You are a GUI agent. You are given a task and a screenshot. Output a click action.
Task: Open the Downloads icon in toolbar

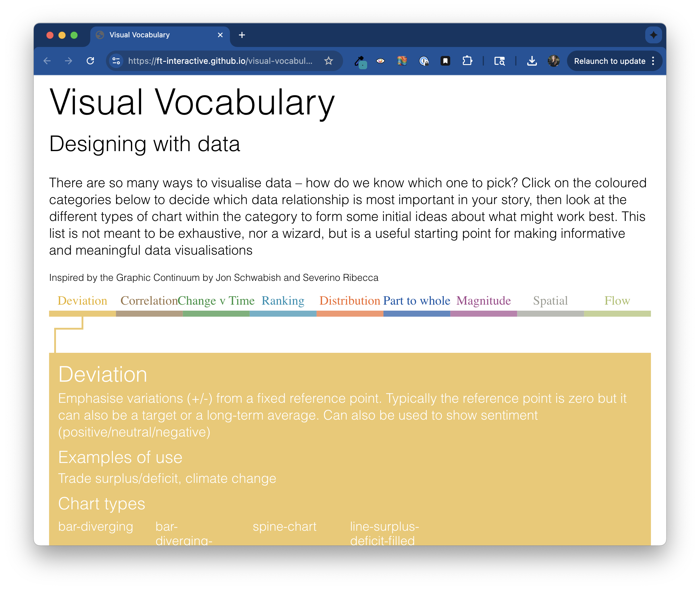(x=532, y=61)
